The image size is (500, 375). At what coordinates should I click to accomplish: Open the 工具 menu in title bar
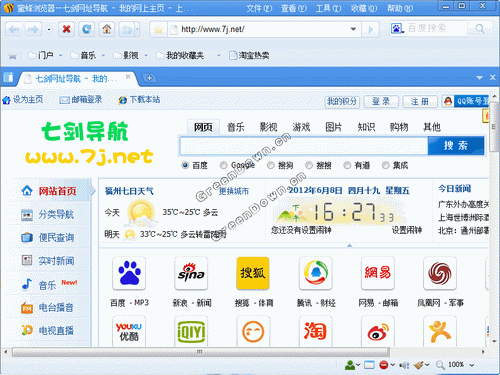point(328,8)
